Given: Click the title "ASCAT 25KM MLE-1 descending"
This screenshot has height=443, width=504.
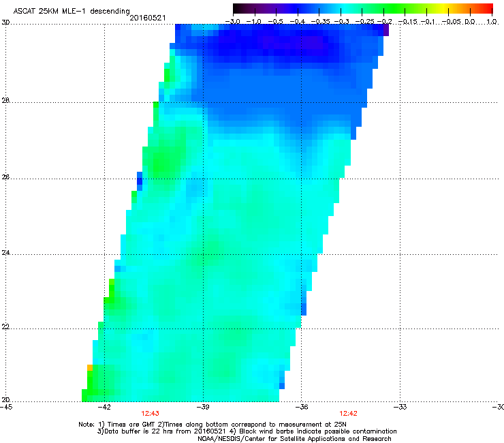Looking at the screenshot, I should click(72, 12).
